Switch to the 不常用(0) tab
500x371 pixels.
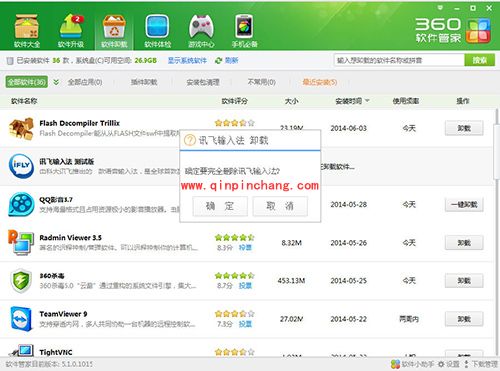tap(261, 82)
